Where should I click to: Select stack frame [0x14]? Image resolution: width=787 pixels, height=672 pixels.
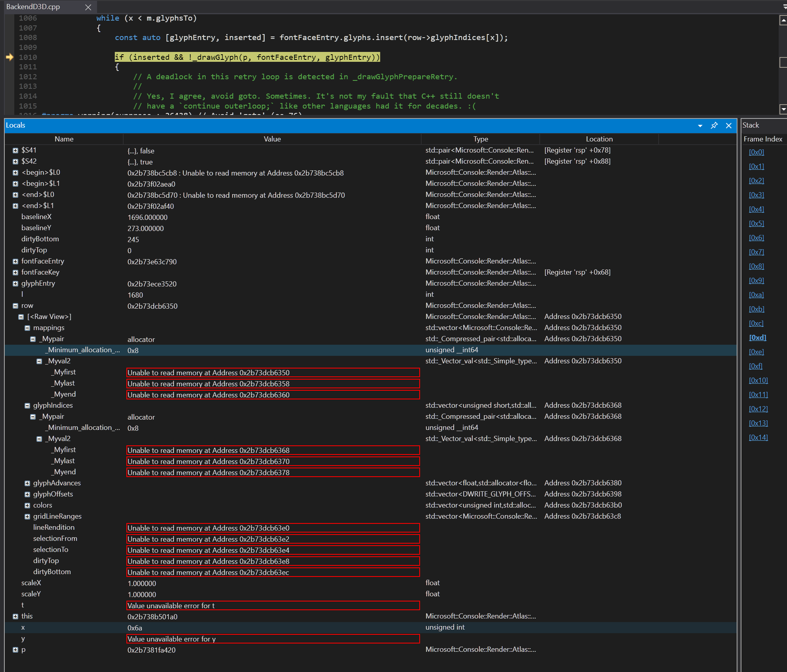(x=758, y=437)
